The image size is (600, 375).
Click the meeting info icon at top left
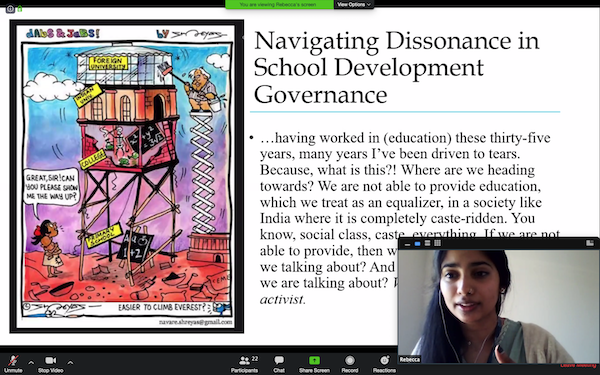pos(10,8)
